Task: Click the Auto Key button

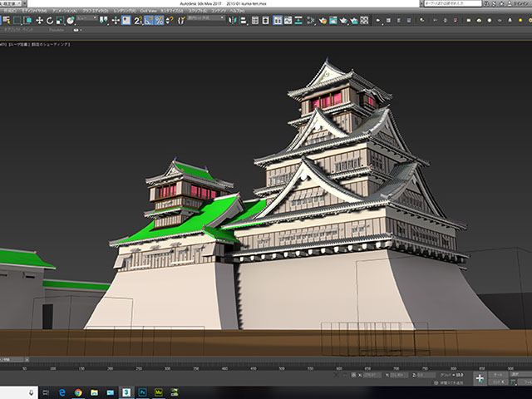Action: point(496,375)
